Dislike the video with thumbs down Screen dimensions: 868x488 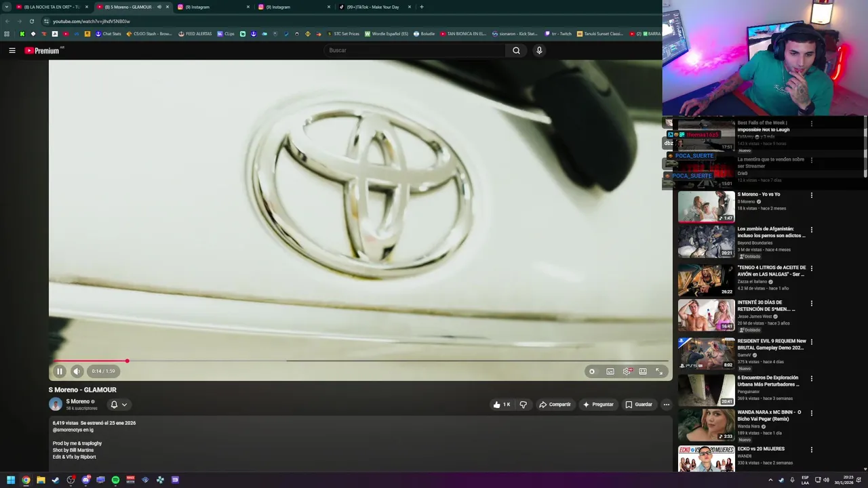tap(523, 405)
